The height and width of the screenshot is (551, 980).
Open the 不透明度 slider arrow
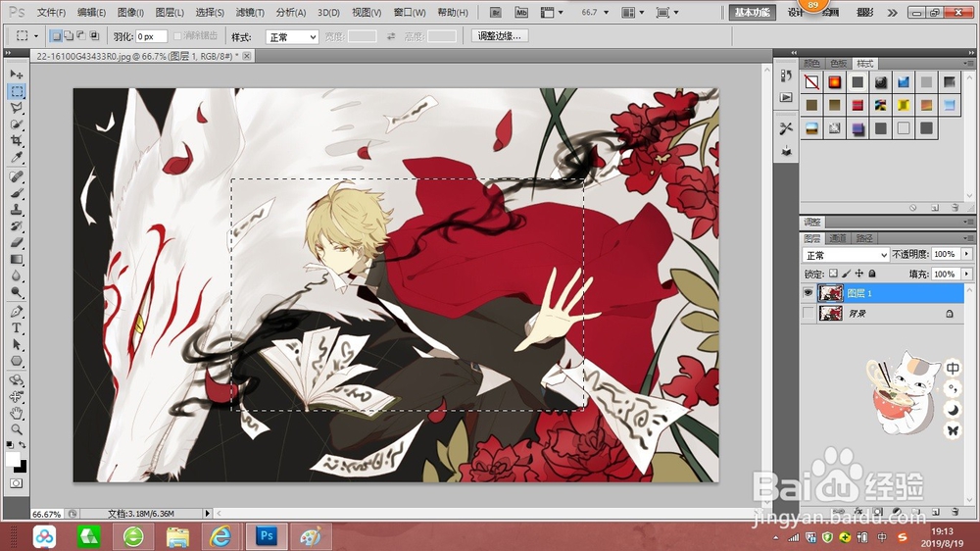coord(967,254)
